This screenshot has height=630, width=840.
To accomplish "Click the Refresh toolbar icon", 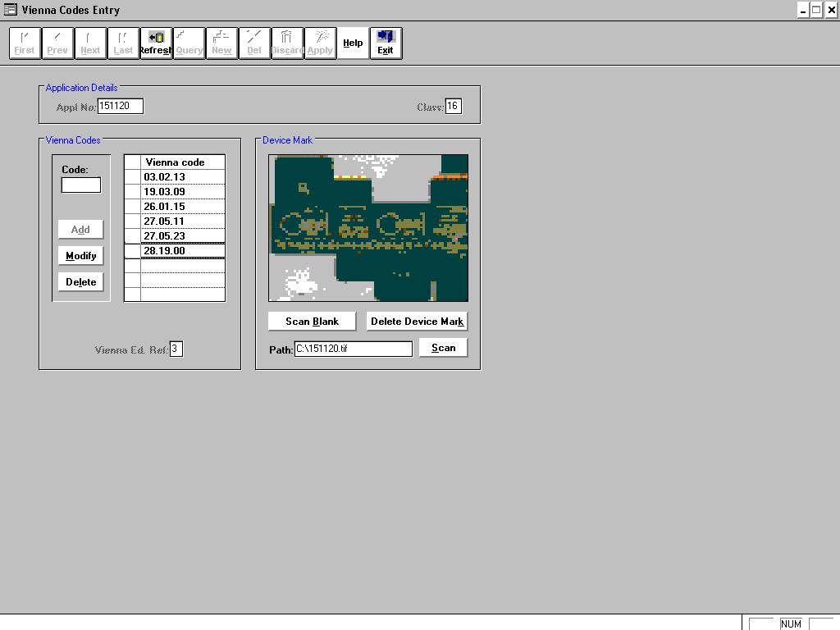I will [156, 43].
